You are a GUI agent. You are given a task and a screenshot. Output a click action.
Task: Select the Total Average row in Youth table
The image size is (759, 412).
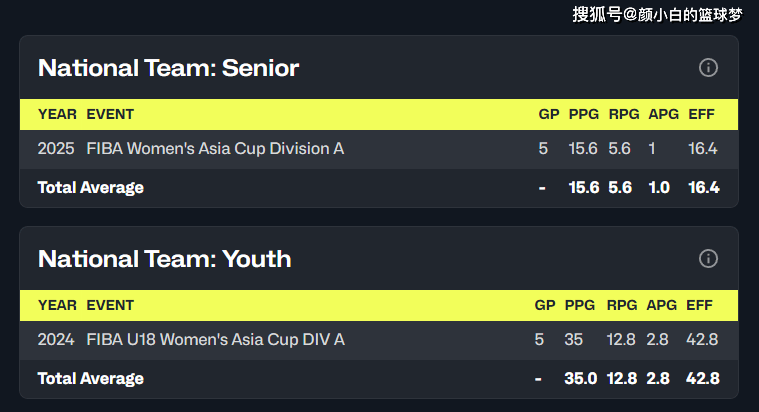tap(91, 379)
